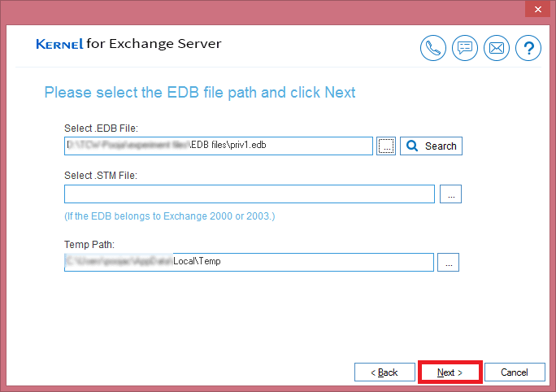Click the Kernel logo in the header
This screenshot has height=392, width=556.
[59, 44]
